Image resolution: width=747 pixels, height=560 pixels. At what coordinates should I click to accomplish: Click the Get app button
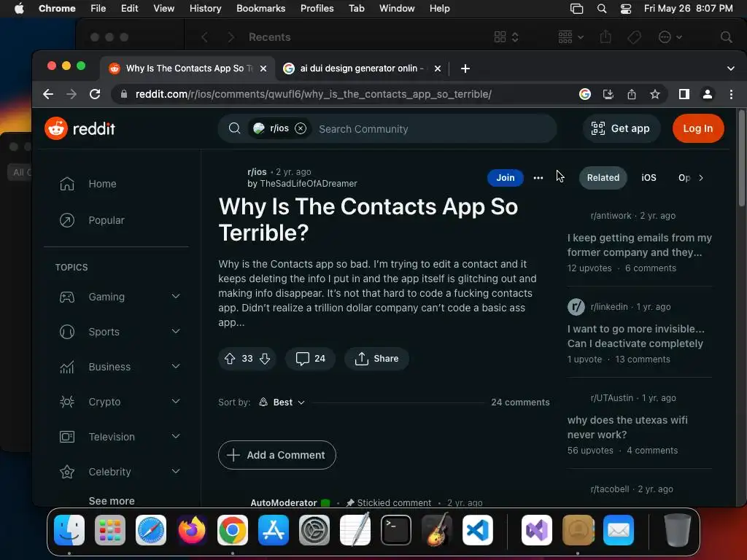pos(621,128)
